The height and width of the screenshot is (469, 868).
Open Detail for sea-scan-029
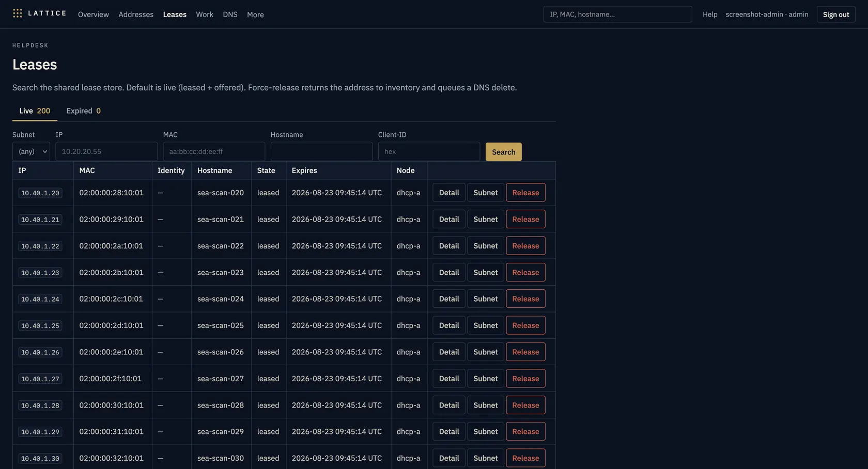point(449,431)
